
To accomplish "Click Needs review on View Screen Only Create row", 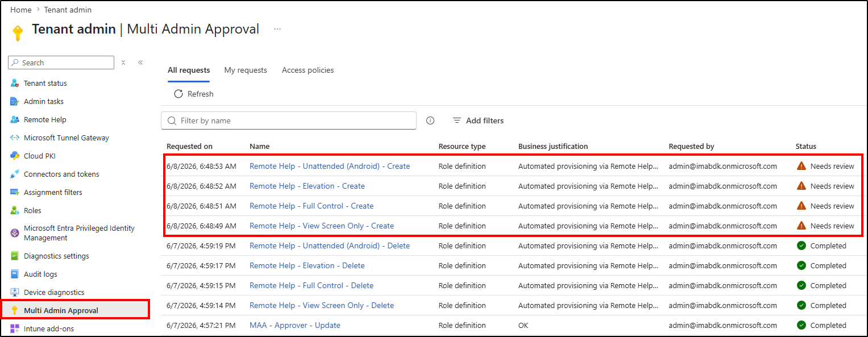I will (x=832, y=226).
